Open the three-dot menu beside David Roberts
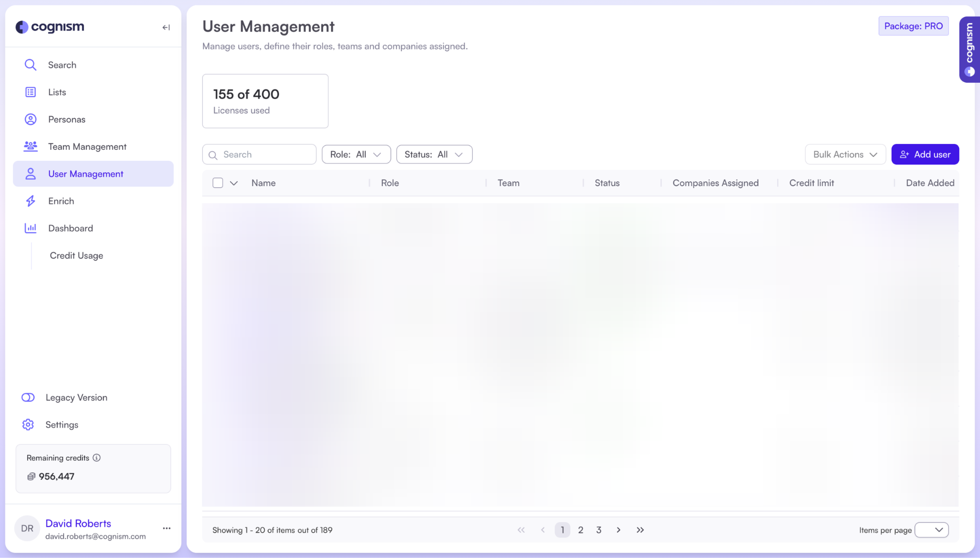This screenshot has width=980, height=558. coord(167,528)
